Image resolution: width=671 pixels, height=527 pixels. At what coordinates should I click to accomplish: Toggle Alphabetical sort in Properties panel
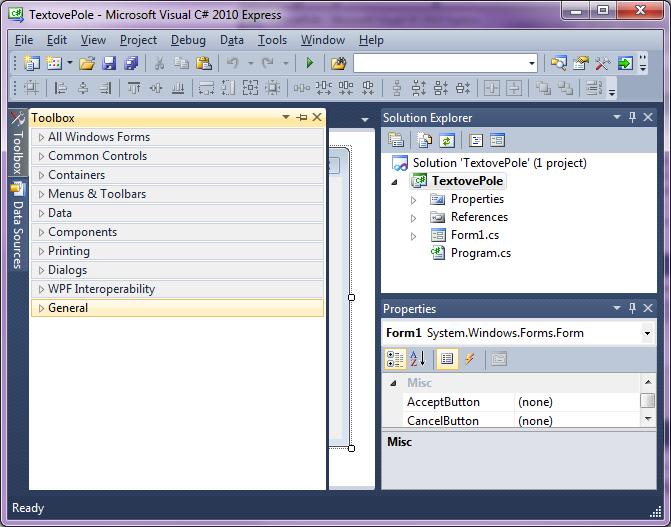click(418, 359)
